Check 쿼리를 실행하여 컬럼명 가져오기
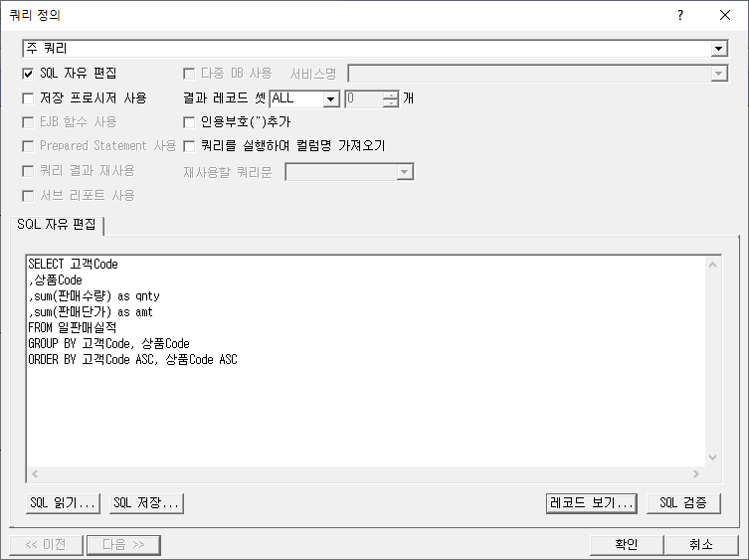 pos(189,146)
